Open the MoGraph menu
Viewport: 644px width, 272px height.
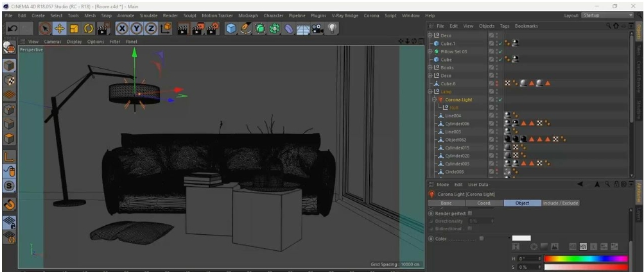(248, 15)
